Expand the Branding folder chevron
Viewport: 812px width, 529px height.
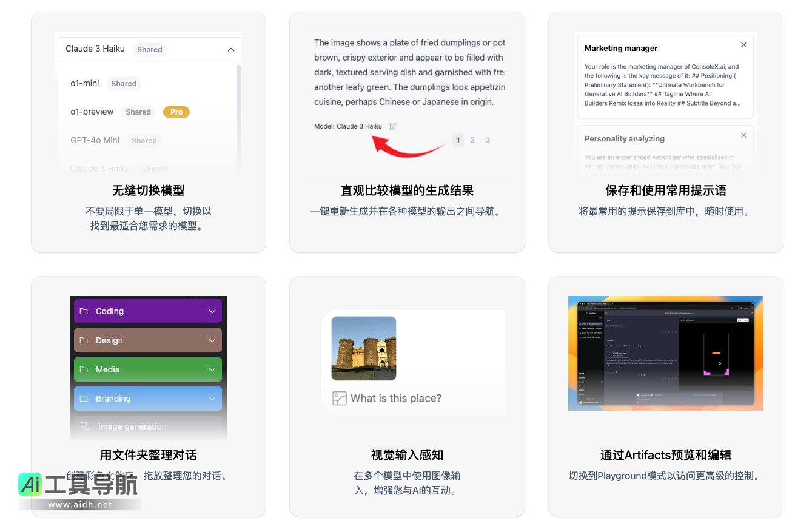(212, 399)
